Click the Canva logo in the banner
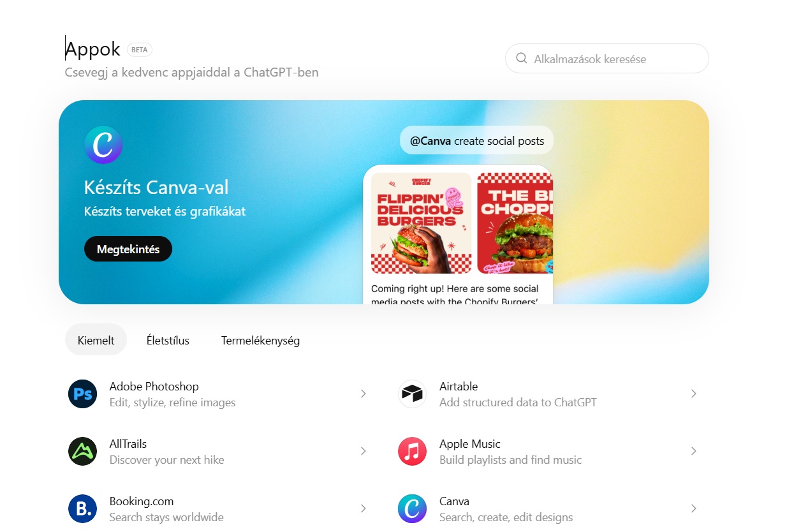 [x=103, y=145]
